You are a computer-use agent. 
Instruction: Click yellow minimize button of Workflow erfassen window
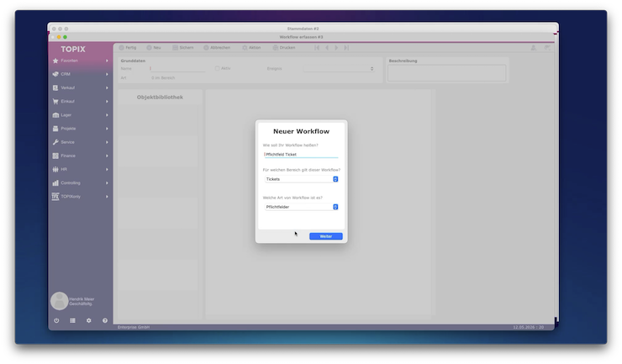click(59, 37)
